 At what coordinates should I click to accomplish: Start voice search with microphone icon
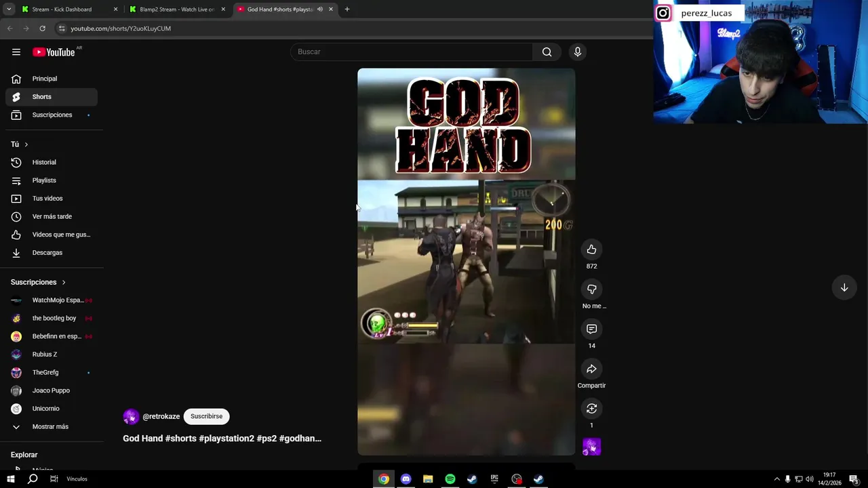pyautogui.click(x=578, y=52)
